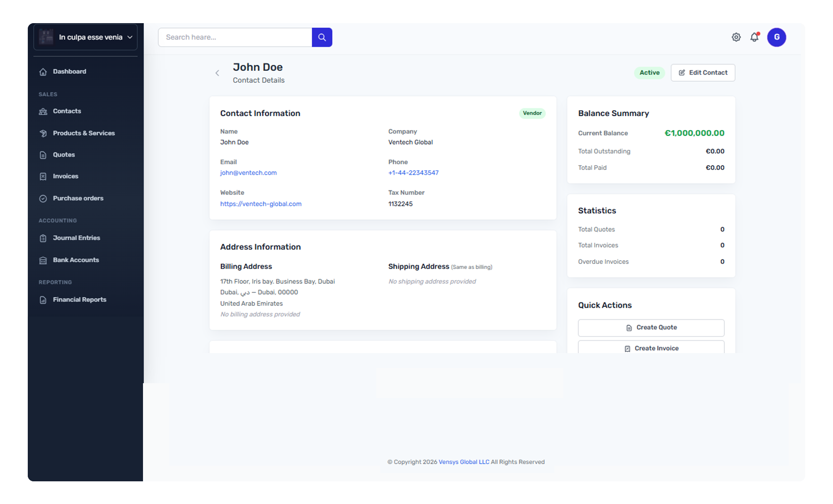Click the user avatar G

click(776, 37)
